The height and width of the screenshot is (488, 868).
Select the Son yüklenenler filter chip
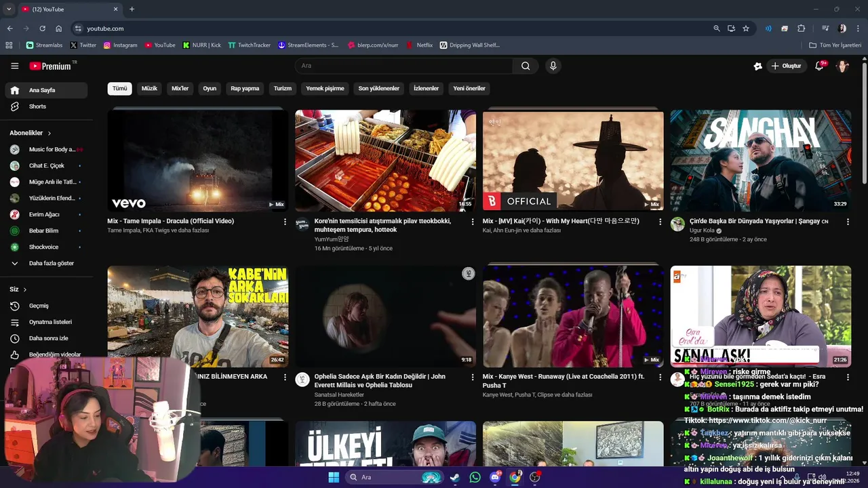tap(379, 88)
